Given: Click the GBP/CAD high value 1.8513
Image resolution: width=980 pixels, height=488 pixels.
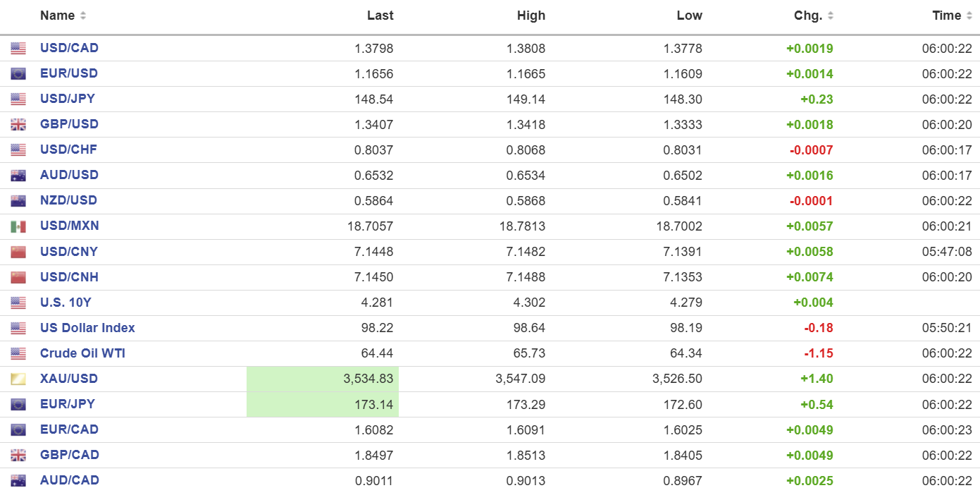Looking at the screenshot, I should (527, 455).
